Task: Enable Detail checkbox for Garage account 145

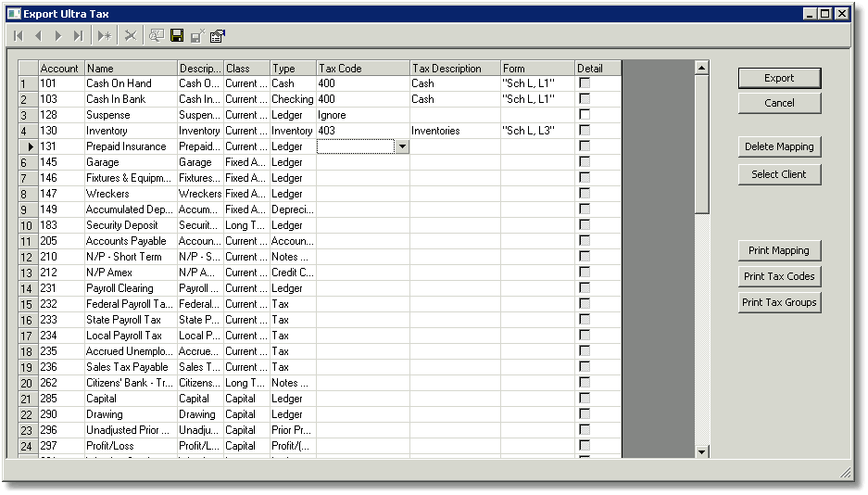Action: [x=585, y=161]
